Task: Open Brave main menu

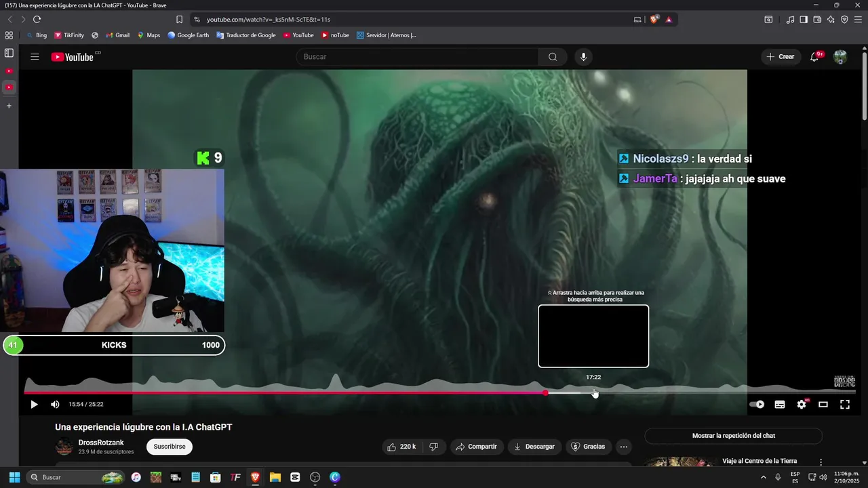Action: click(858, 20)
